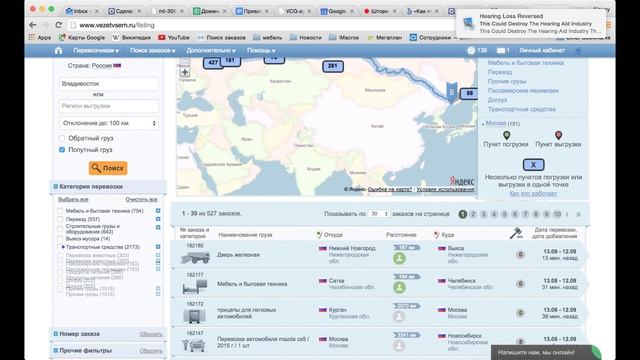
Task: Click green person icon in Дверь железная row
Action: (x=400, y=258)
